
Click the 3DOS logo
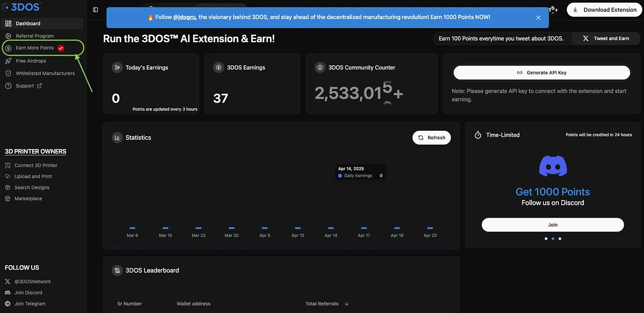pyautogui.click(x=22, y=7)
